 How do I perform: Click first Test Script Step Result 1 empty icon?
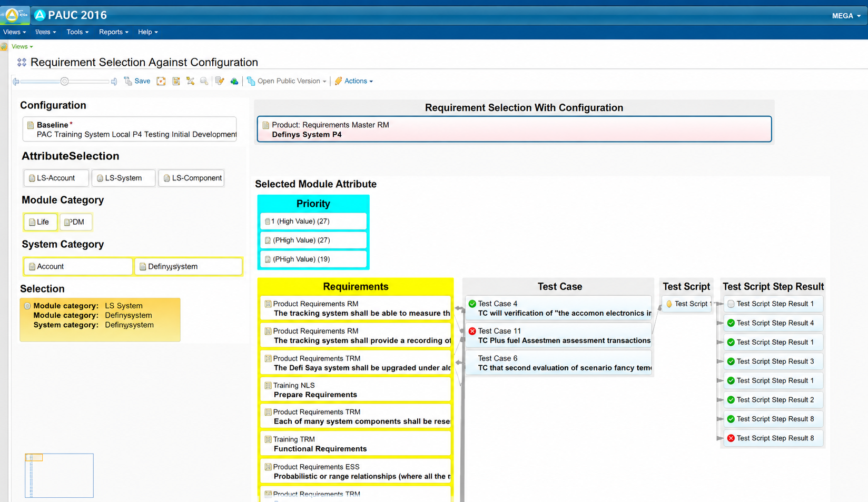pyautogui.click(x=731, y=304)
